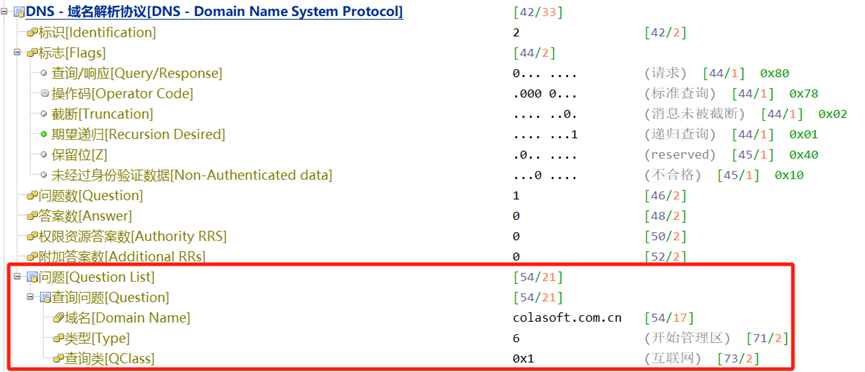Click the 答案数[Answer] field icon
Viewport: 865px width, 372px height.
click(x=32, y=216)
